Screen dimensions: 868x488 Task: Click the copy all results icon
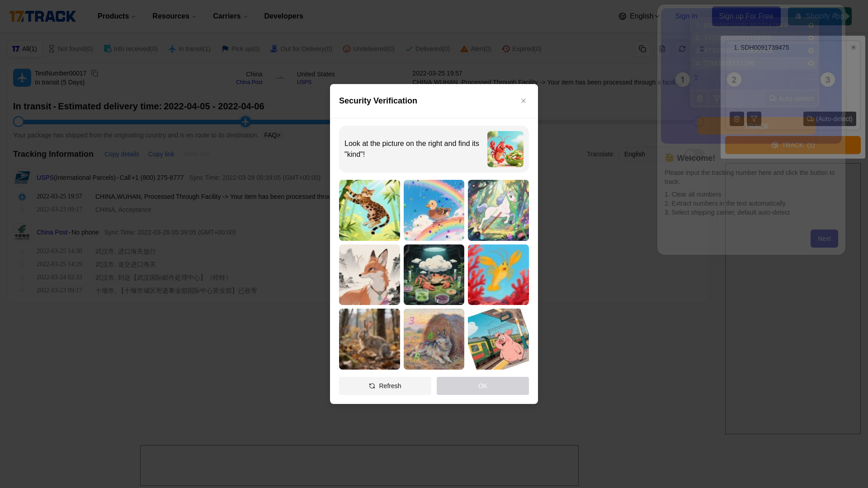[642, 49]
